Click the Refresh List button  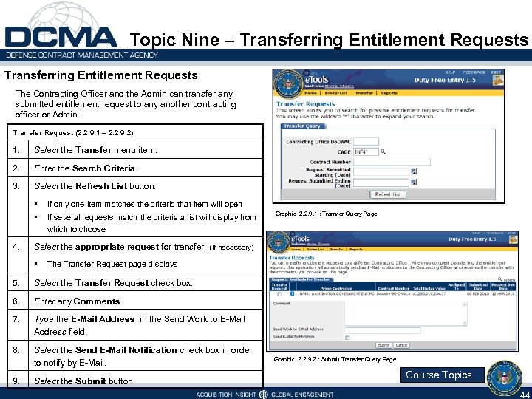point(387,194)
